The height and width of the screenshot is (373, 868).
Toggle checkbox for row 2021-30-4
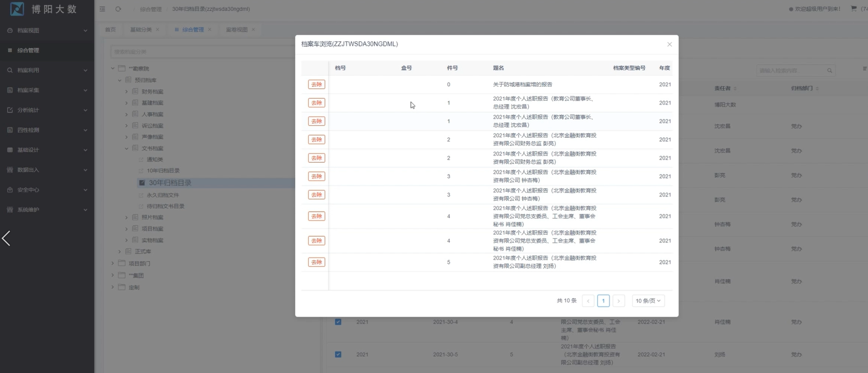(338, 322)
